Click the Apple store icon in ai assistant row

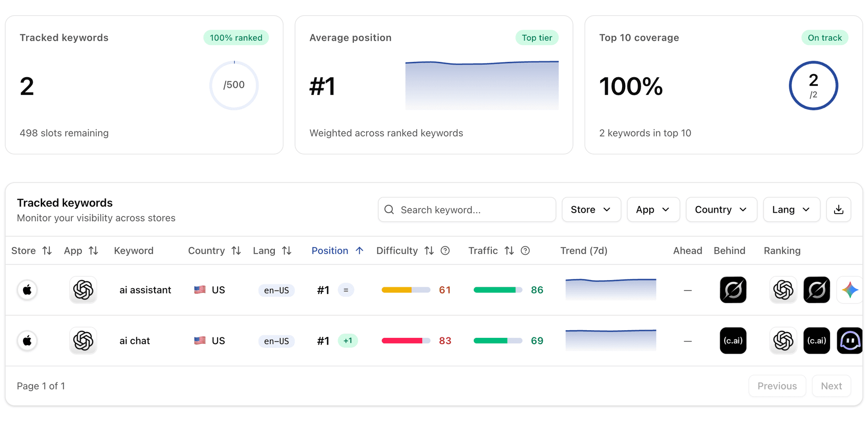tap(27, 290)
